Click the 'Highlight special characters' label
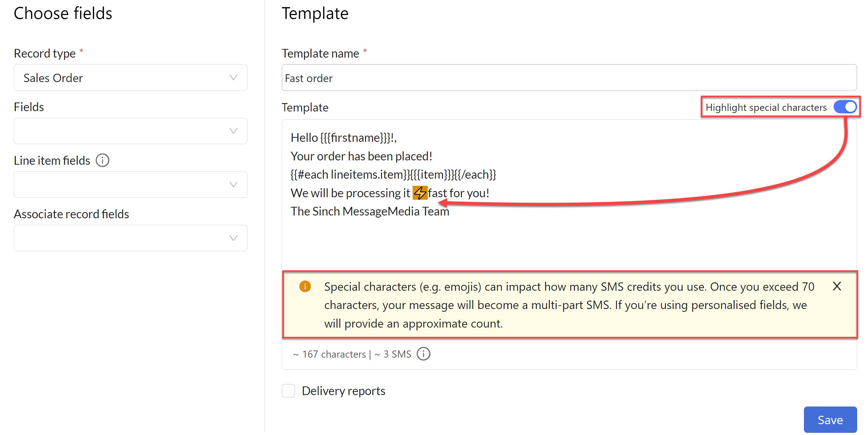Viewport: 868px width, 435px height. pyautogui.click(x=766, y=107)
